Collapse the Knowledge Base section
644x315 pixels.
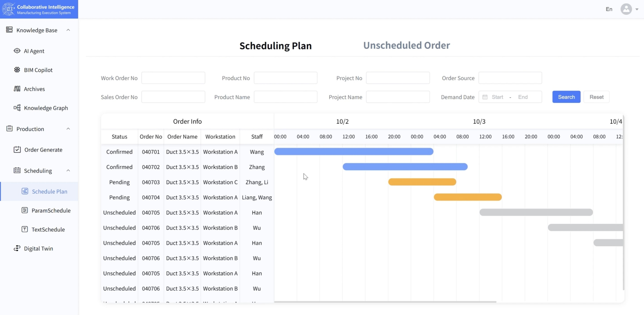[68, 30]
